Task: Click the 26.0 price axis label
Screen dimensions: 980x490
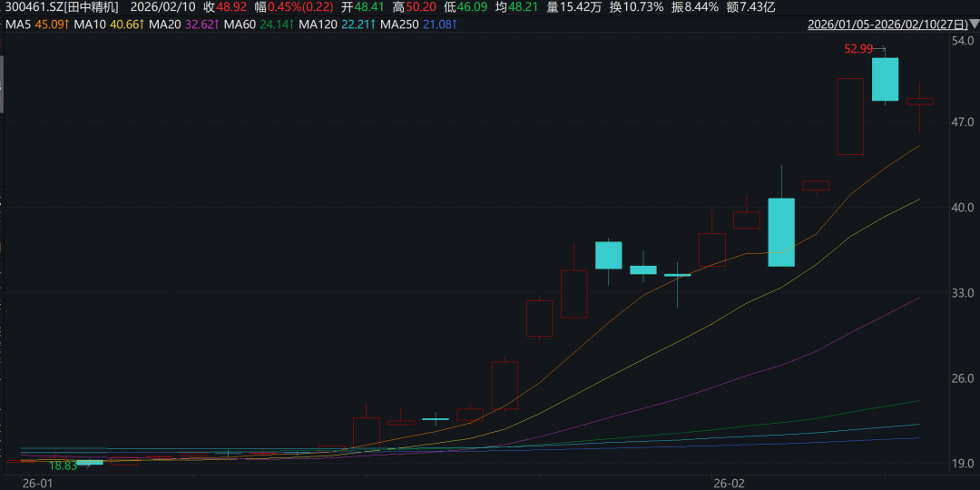Action: pos(962,378)
